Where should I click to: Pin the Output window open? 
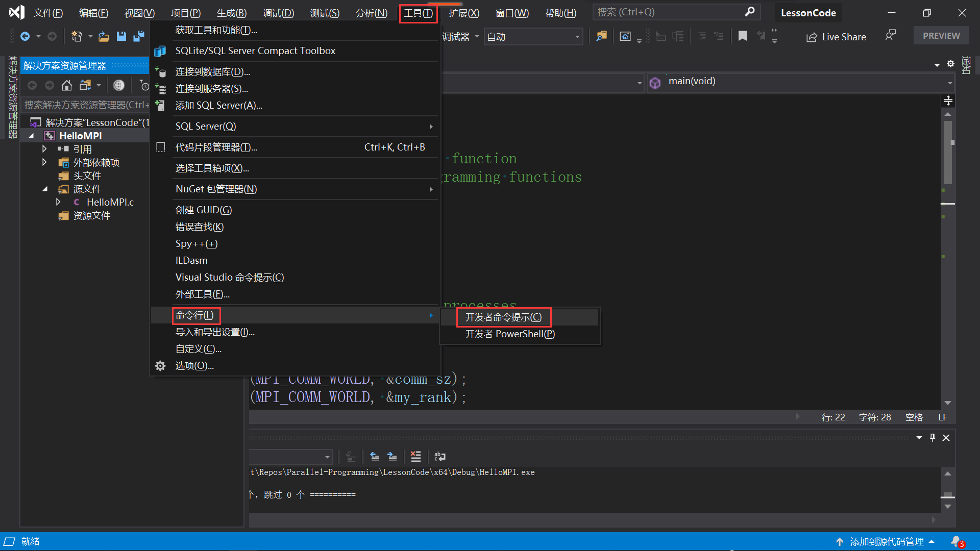pos(932,438)
